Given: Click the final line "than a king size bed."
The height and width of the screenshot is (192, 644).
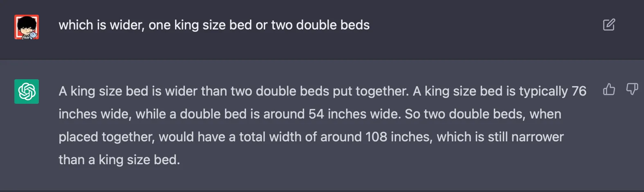Looking at the screenshot, I should click(x=119, y=160).
